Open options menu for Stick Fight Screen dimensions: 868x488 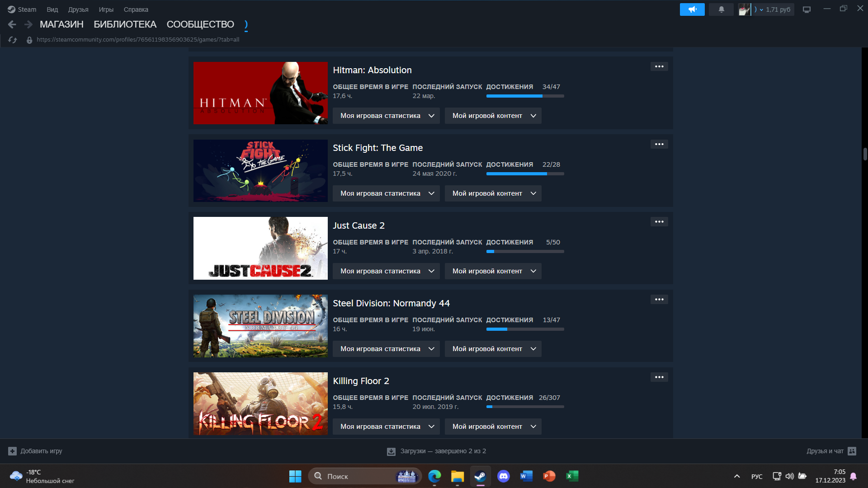click(x=659, y=144)
